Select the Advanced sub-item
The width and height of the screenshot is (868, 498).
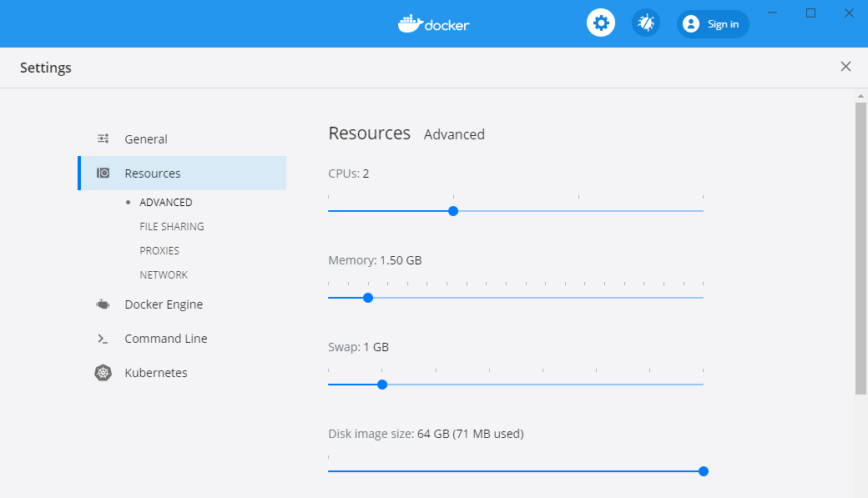pos(165,203)
